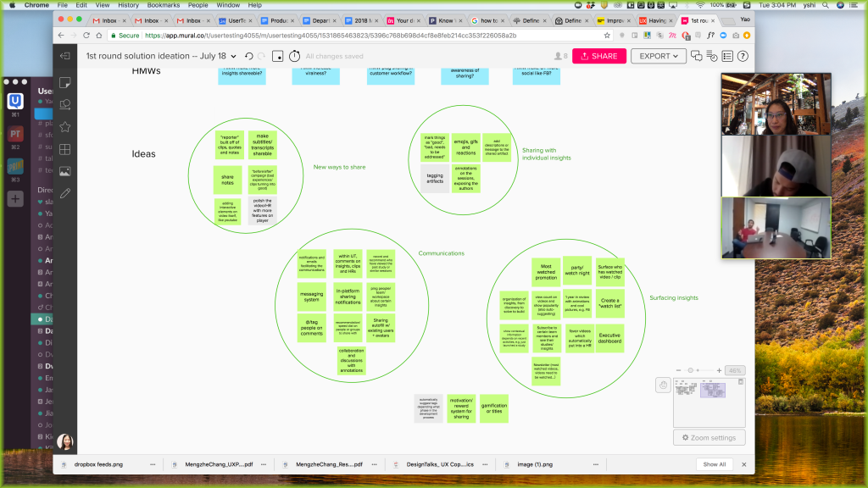Expand options for MengzheChang_UXP pdf download

(264, 465)
